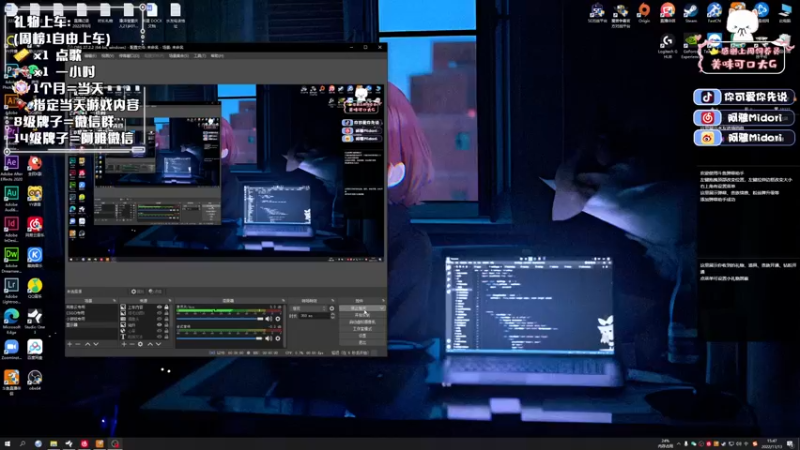
Task: Toggle visibility eye of the text (T) source
Action: [x=159, y=337]
